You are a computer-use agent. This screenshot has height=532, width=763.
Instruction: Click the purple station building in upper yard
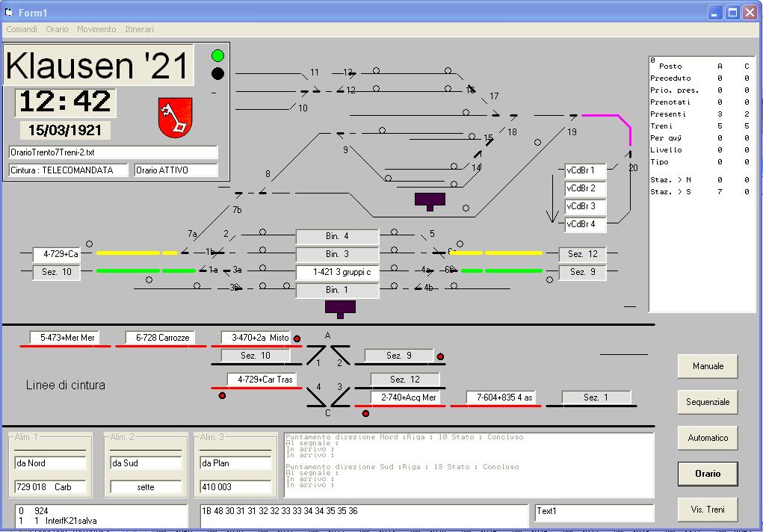(430, 199)
